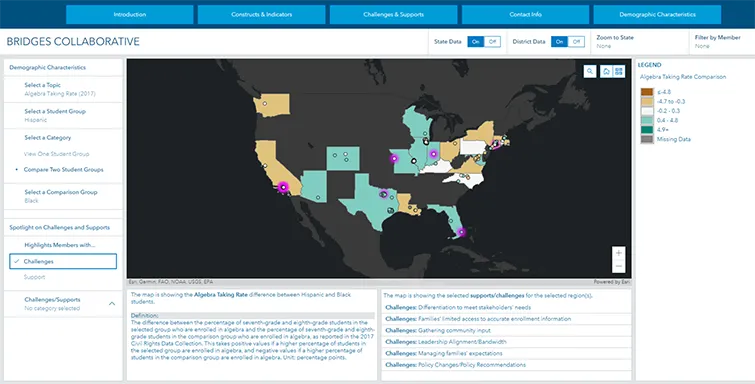
Task: Click the -4.7 to -0.3 legend swatch
Action: click(x=647, y=102)
